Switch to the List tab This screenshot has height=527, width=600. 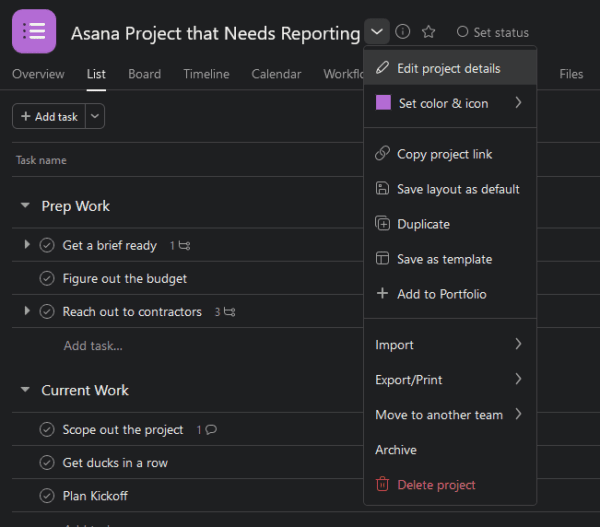(x=96, y=74)
